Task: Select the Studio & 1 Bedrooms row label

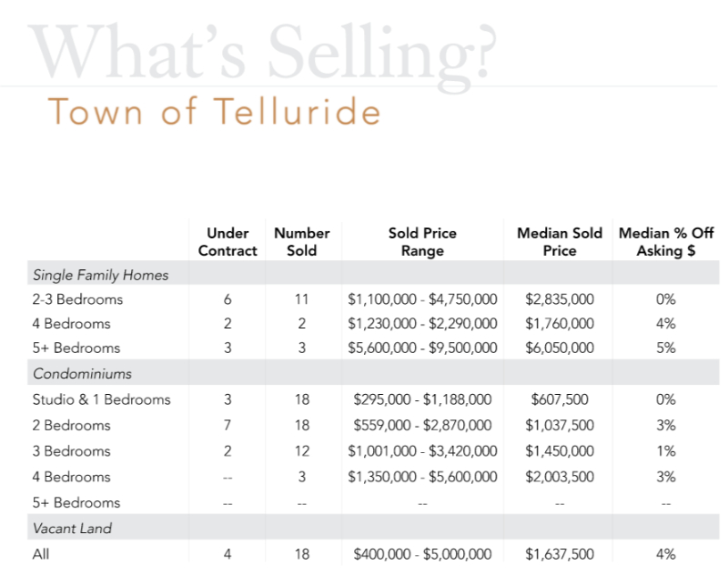Action: pyautogui.click(x=101, y=399)
